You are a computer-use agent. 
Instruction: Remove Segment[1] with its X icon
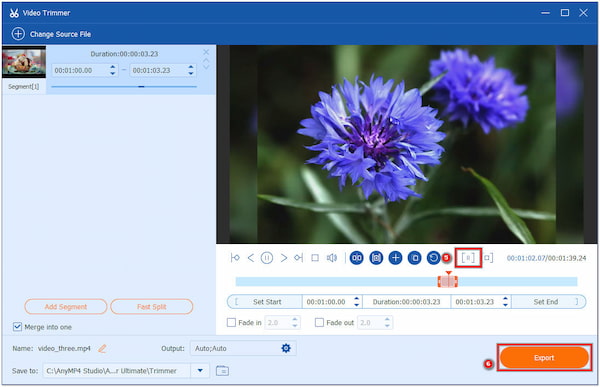coord(206,52)
